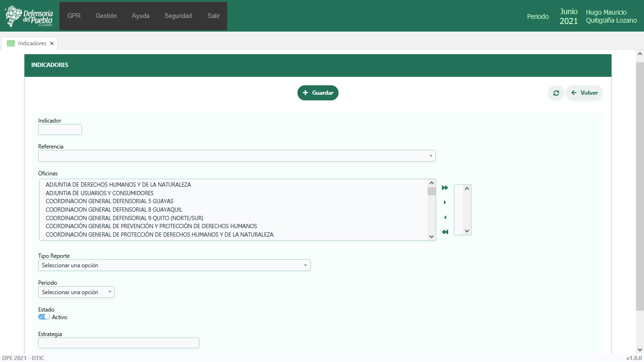The height and width of the screenshot is (362, 644).
Task: Open the Referencia dropdown
Action: [237, 156]
